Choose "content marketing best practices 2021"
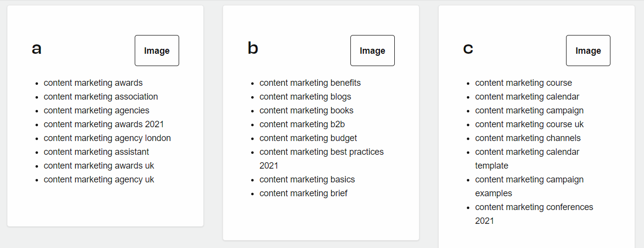The image size is (644, 248). 321,159
